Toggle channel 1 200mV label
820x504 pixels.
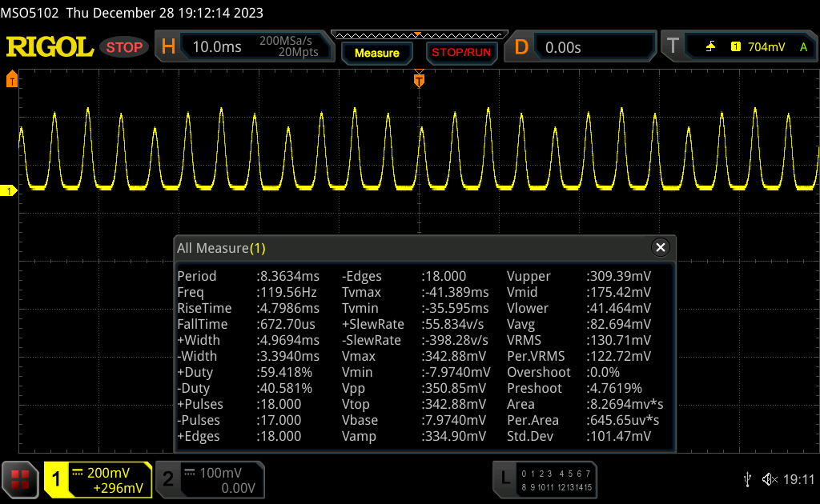pos(98,479)
